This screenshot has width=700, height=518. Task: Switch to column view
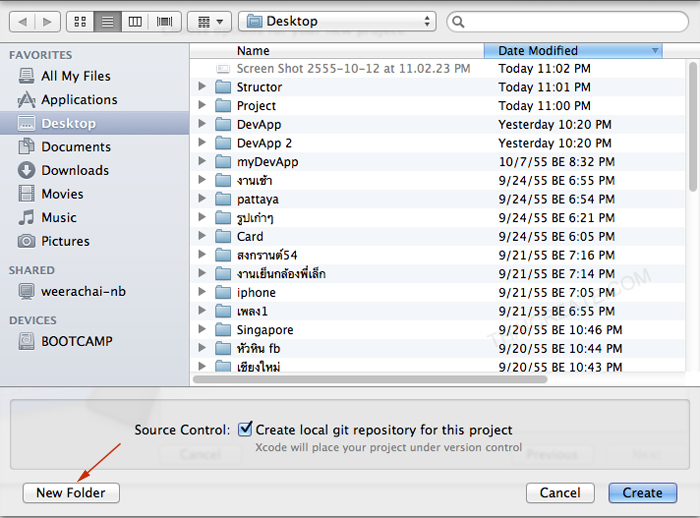(135, 21)
